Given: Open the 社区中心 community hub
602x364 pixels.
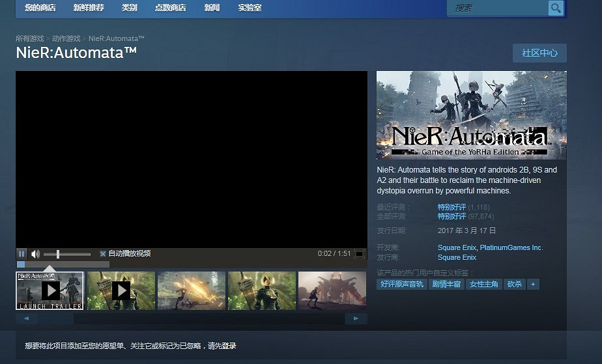Looking at the screenshot, I should 539,53.
